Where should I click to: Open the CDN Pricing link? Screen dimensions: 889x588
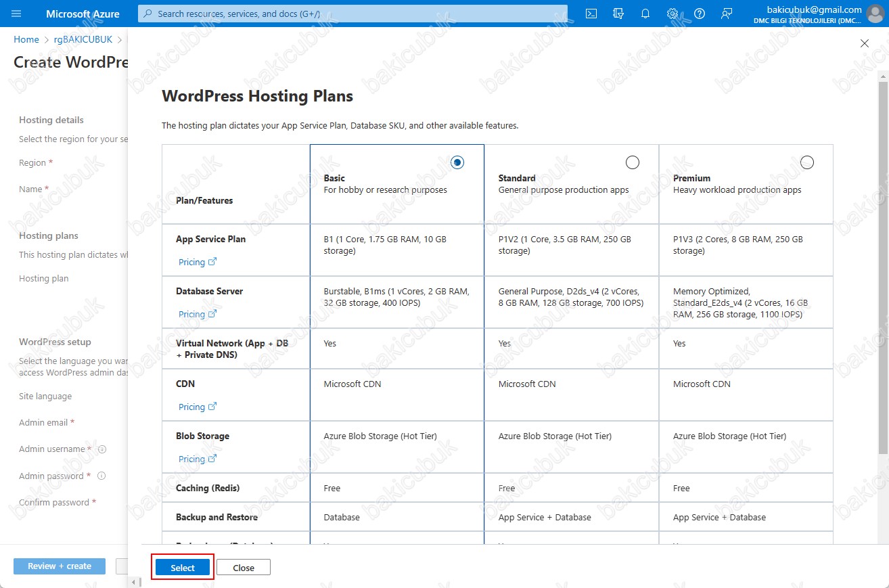[x=197, y=407]
